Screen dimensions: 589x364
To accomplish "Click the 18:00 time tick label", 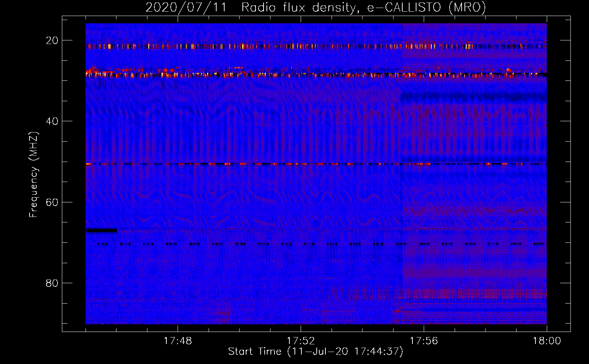I will [x=547, y=341].
